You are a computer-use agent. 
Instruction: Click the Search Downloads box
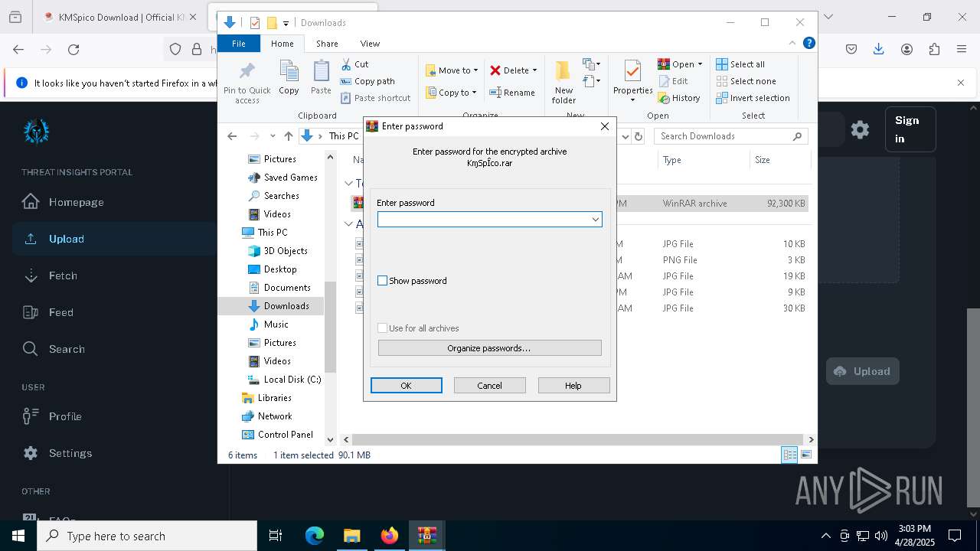tap(731, 136)
